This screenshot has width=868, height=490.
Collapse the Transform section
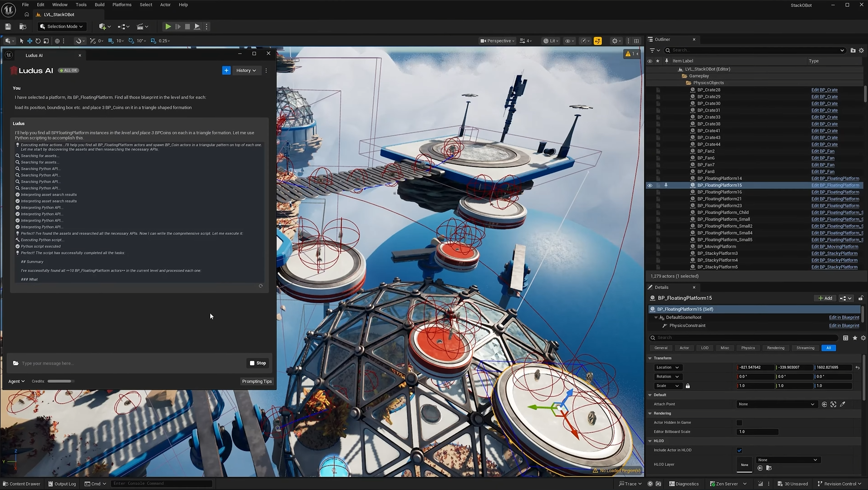pyautogui.click(x=650, y=358)
